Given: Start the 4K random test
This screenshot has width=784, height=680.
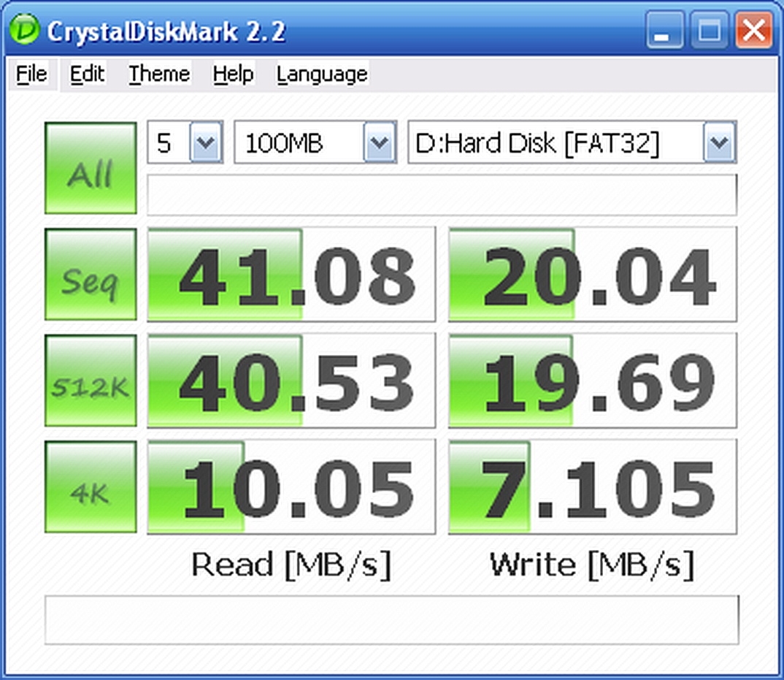Looking at the screenshot, I should (91, 486).
